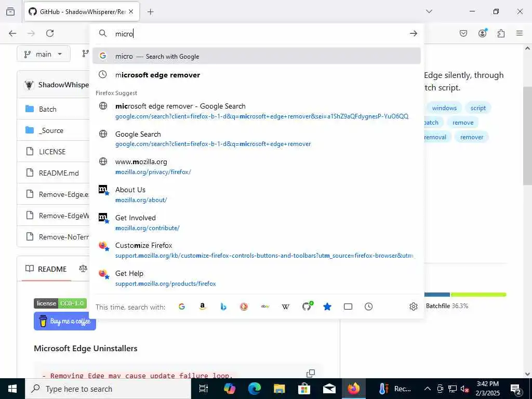The image size is (532, 399).
Task: Click the license CC0-1.0 badge
Action: [x=60, y=303]
